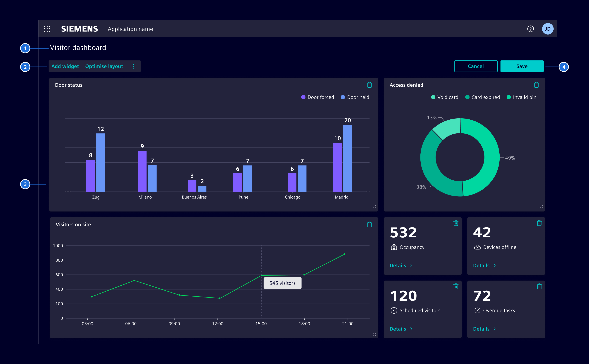Save the dashboard changes

tap(522, 66)
